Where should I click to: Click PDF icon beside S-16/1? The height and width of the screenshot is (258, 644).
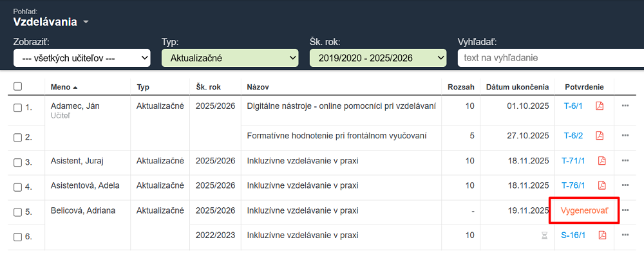click(602, 235)
